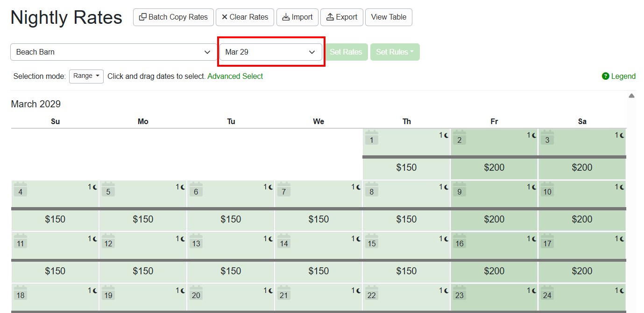Screen dimensions: 644x313
Task: Select the calendar icon for March 2
Action: coord(460,138)
